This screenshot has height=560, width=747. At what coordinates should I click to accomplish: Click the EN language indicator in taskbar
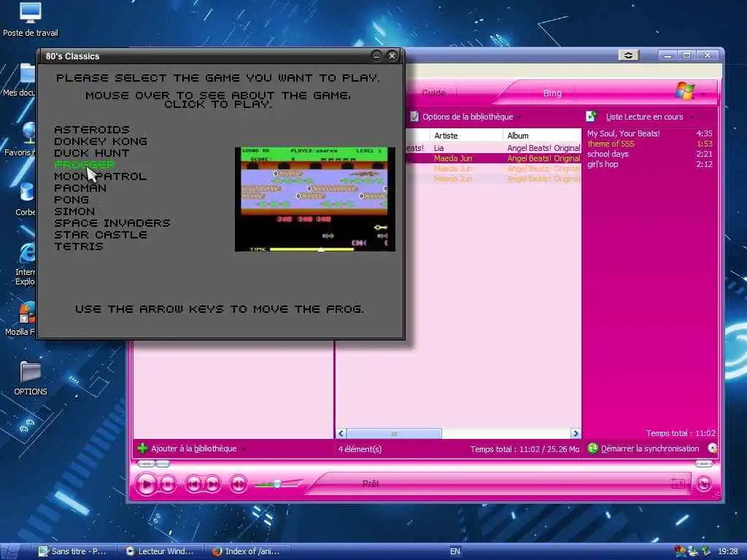coord(455,551)
